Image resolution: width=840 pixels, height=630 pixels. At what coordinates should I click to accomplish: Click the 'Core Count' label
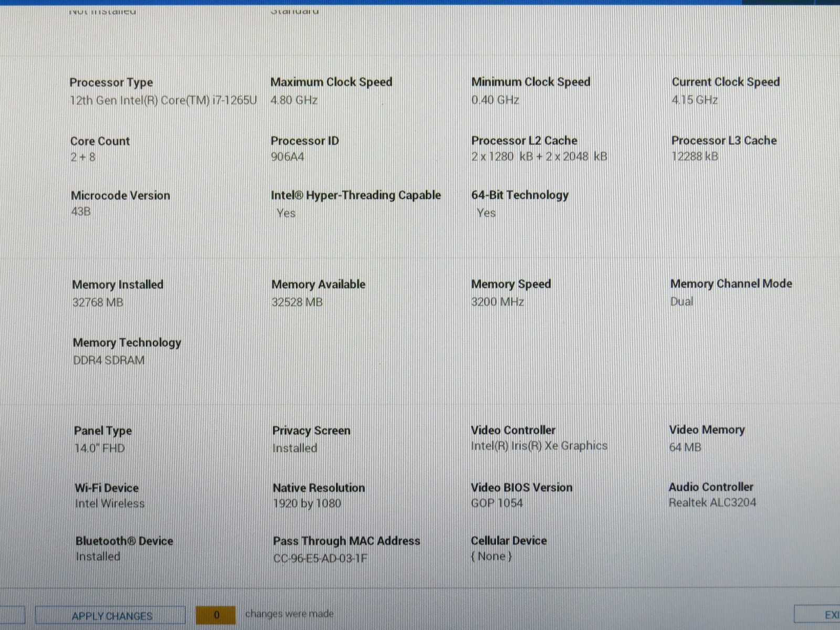click(100, 141)
